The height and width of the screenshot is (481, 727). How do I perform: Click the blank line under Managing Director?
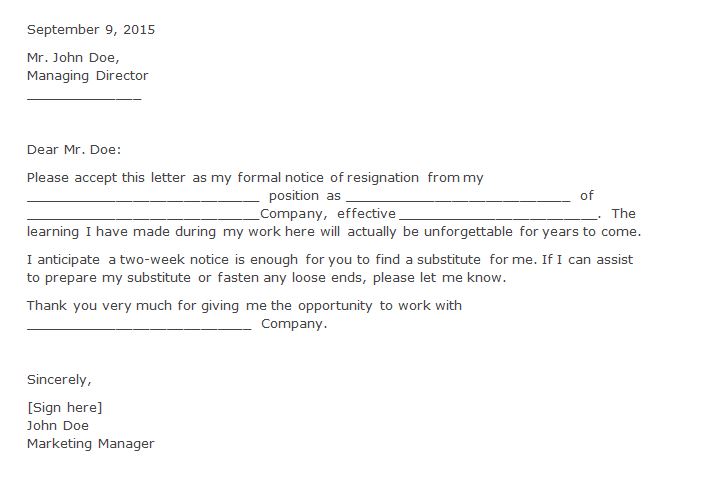pyautogui.click(x=84, y=98)
